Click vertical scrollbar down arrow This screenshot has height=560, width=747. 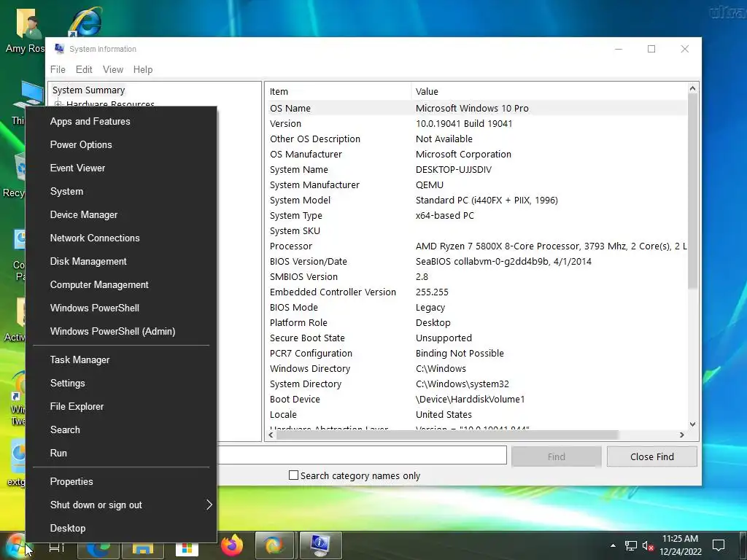[x=693, y=424]
